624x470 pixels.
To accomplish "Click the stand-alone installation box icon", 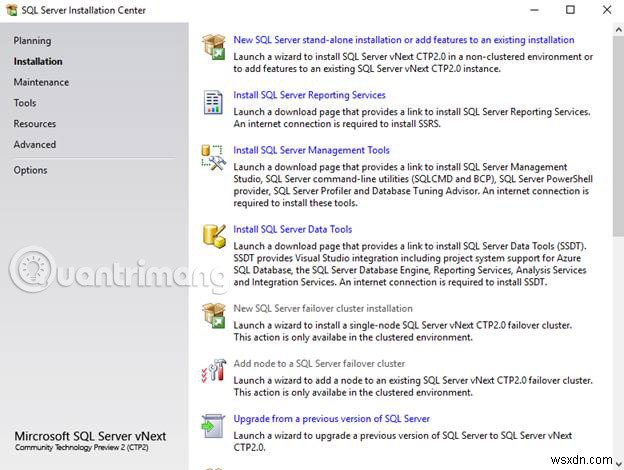I will point(214,47).
